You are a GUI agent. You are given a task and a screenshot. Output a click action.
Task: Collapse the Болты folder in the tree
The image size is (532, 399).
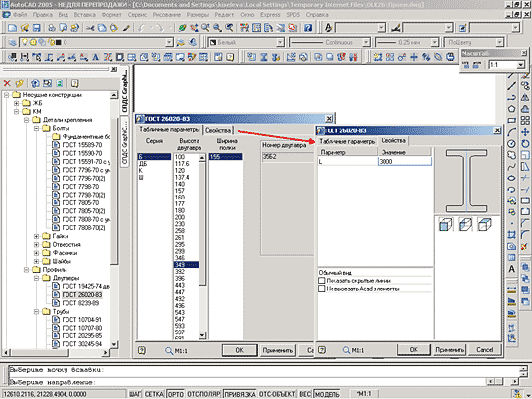(x=37, y=128)
